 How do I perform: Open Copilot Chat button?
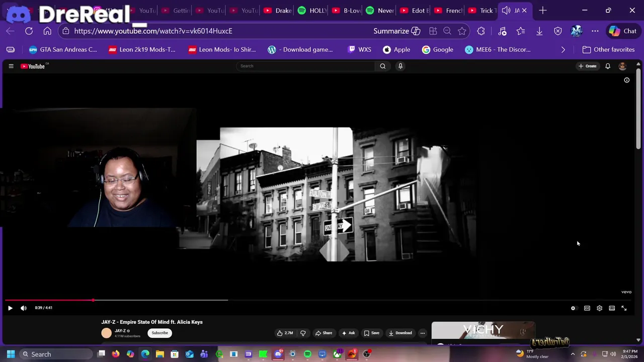point(623,31)
